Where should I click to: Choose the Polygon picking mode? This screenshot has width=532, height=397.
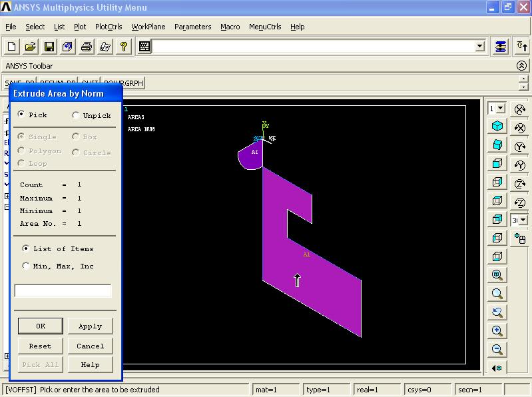tap(21, 151)
